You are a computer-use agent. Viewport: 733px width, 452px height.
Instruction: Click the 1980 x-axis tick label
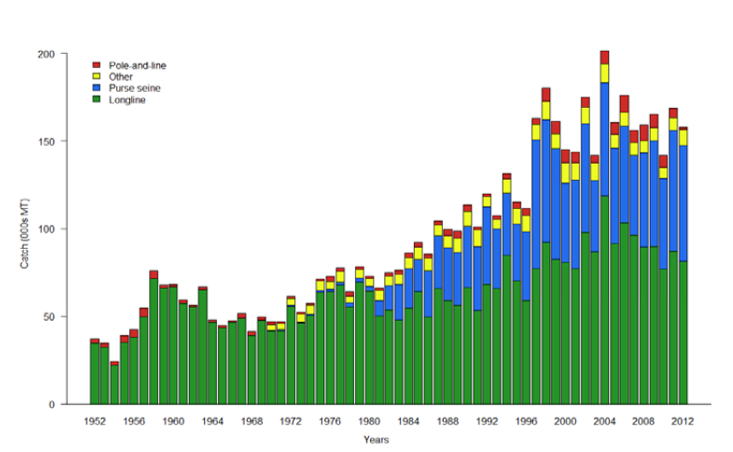[x=370, y=421]
